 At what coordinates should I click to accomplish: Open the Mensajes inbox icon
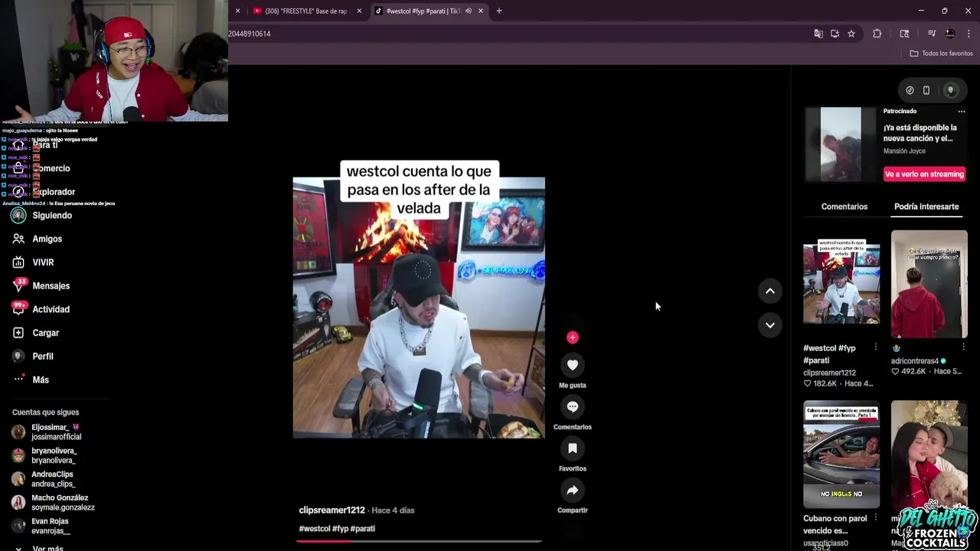[18, 285]
